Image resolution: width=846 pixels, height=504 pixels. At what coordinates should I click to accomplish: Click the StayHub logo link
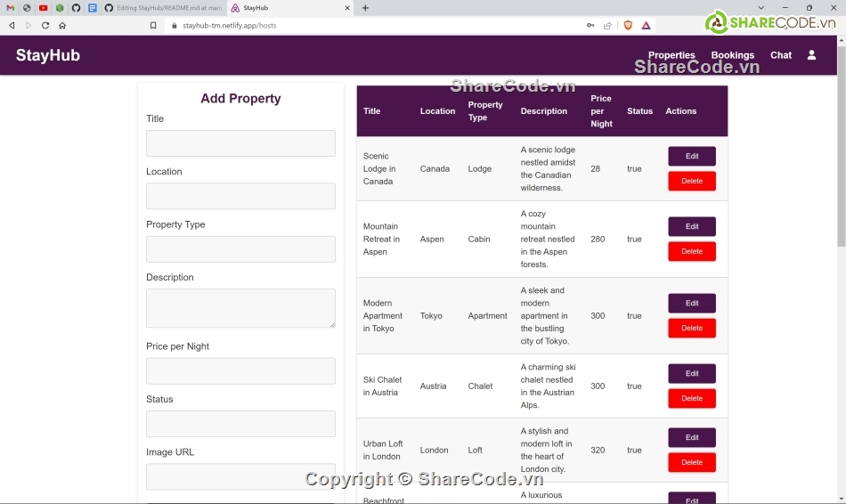(48, 55)
